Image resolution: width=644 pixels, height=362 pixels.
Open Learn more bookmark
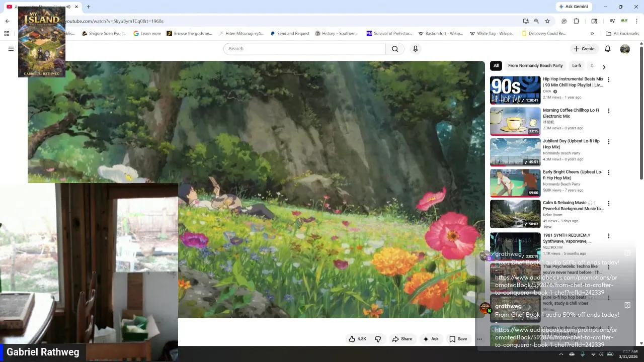click(x=147, y=34)
